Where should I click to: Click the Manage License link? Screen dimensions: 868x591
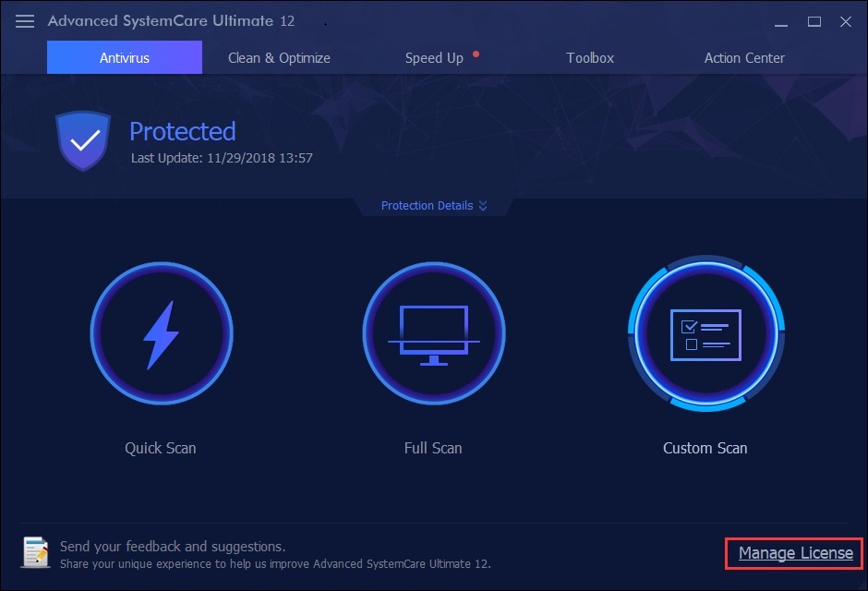[x=795, y=553]
